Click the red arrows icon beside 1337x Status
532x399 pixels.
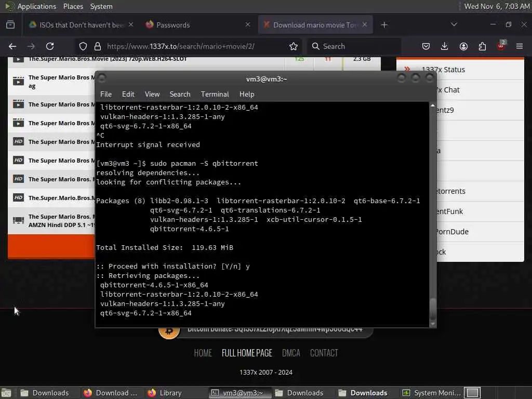click(x=407, y=69)
